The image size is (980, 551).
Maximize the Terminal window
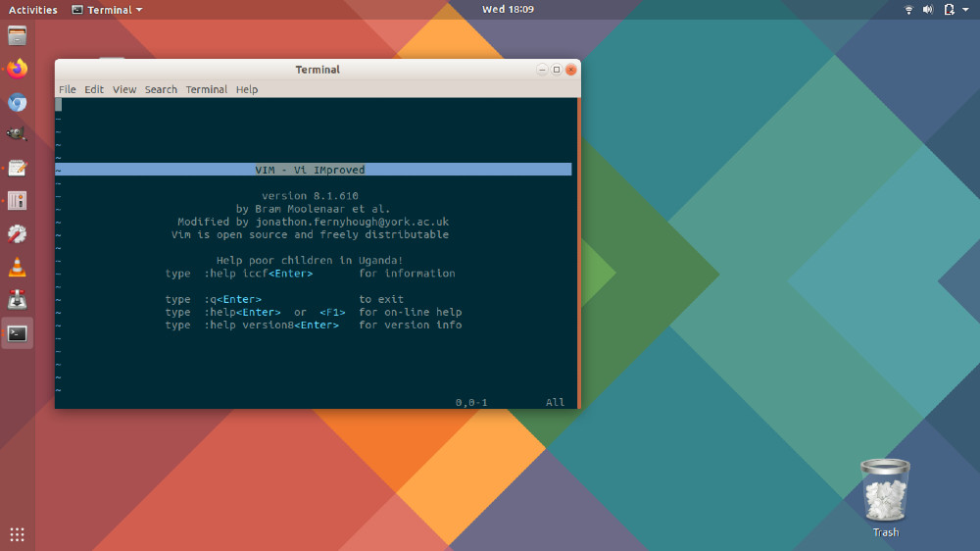click(557, 70)
